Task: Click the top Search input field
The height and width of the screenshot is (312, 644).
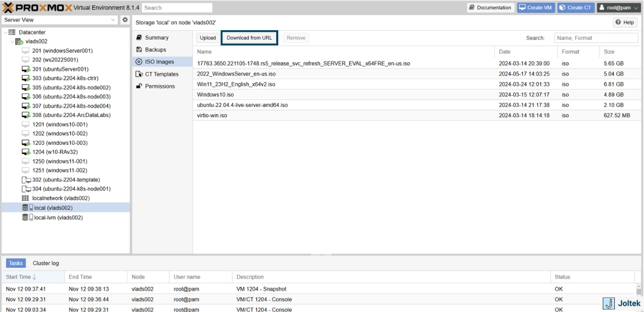Action: 177,8
